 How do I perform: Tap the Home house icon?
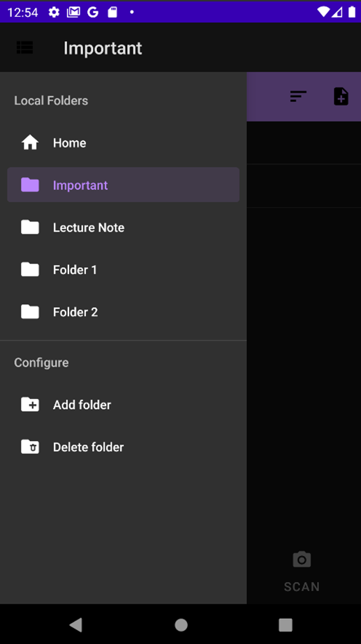coord(30,142)
